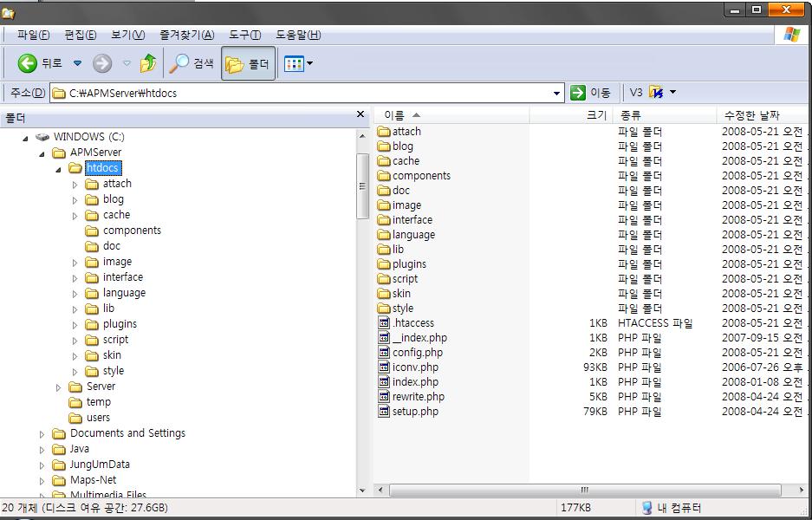The width and height of the screenshot is (812, 520).
Task: Select the rewrite.php file icon
Action: point(384,397)
